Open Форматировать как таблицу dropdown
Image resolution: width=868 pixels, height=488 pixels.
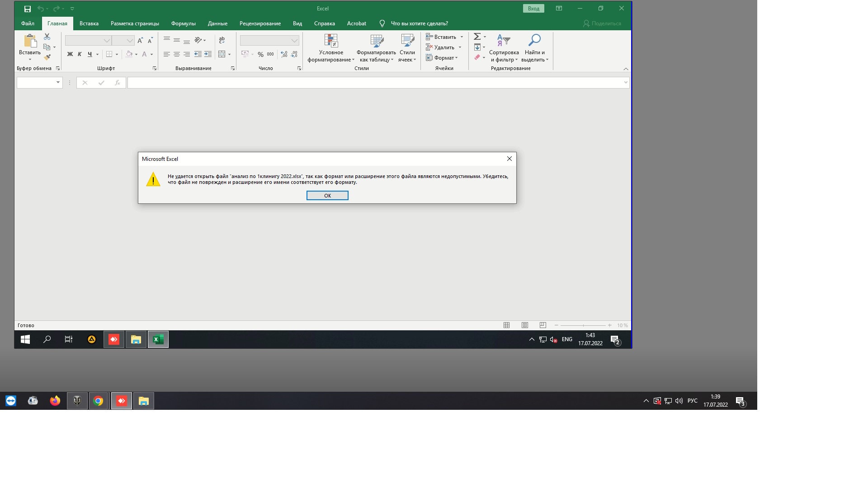pyautogui.click(x=376, y=48)
